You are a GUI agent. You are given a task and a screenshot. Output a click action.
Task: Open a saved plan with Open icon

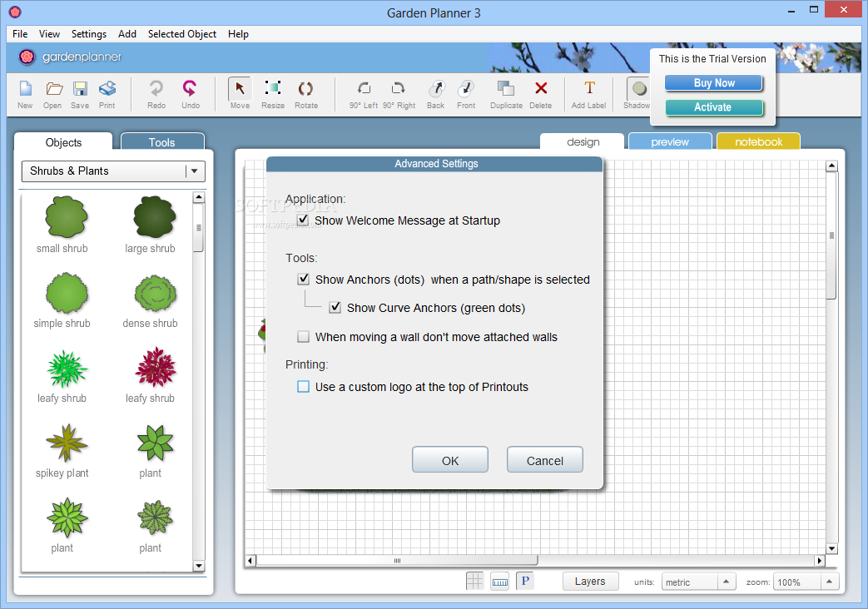(x=54, y=89)
